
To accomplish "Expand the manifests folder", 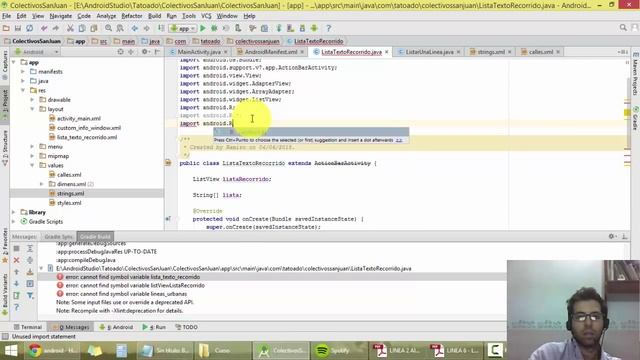I will 23,71.
